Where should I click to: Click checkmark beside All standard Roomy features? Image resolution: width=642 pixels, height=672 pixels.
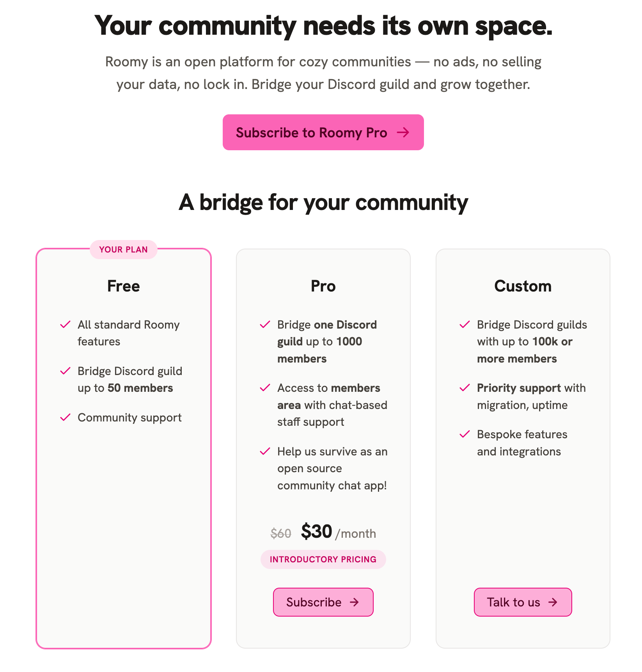[x=65, y=324]
